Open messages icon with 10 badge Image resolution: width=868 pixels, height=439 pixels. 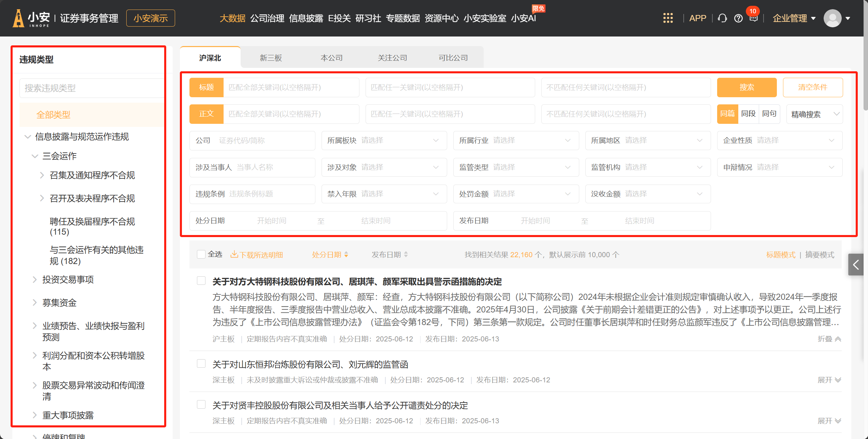click(x=753, y=18)
